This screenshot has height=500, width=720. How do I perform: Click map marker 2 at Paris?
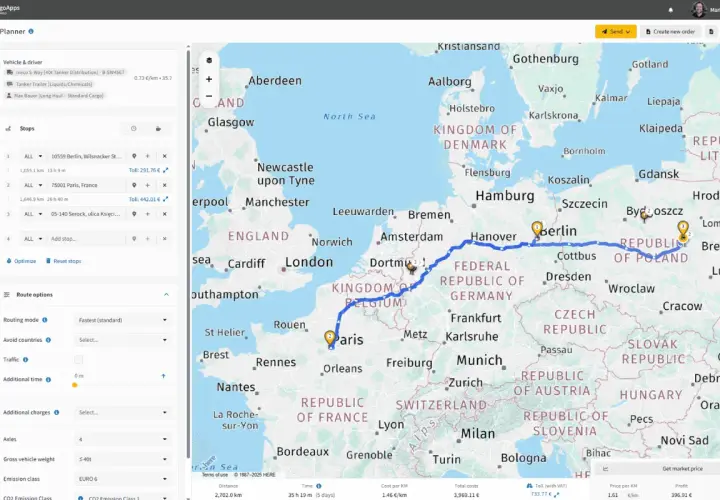tap(330, 338)
